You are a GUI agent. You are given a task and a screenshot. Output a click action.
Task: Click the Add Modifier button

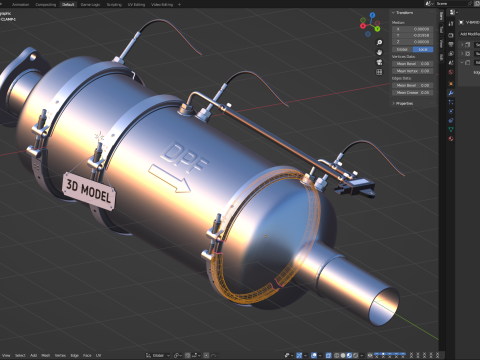point(470,34)
